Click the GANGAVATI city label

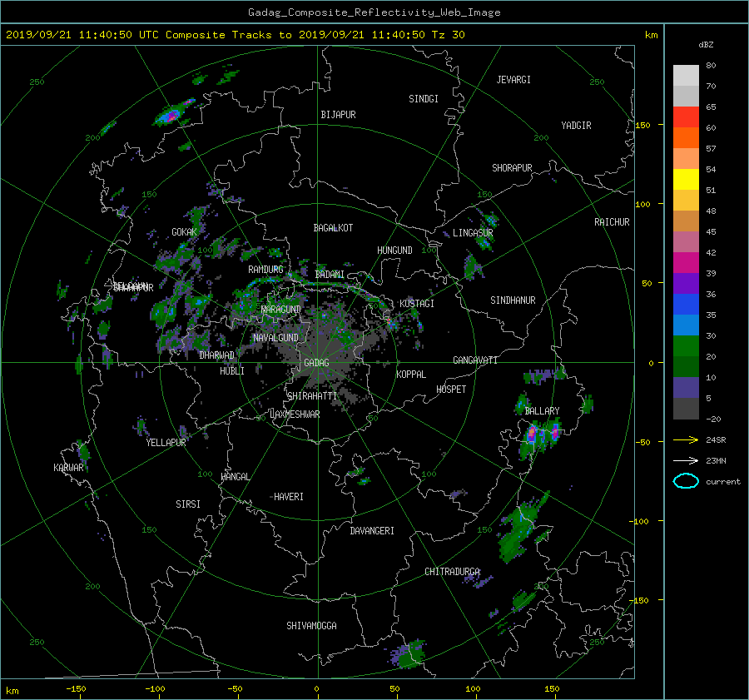[475, 360]
